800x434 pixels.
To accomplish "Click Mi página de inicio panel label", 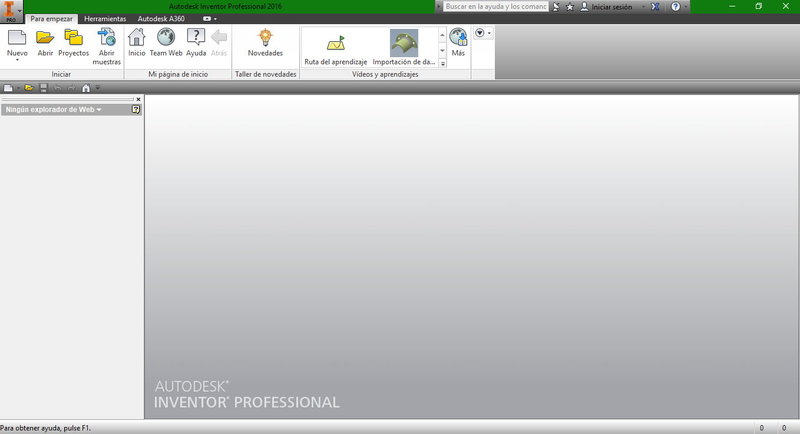I will click(178, 74).
